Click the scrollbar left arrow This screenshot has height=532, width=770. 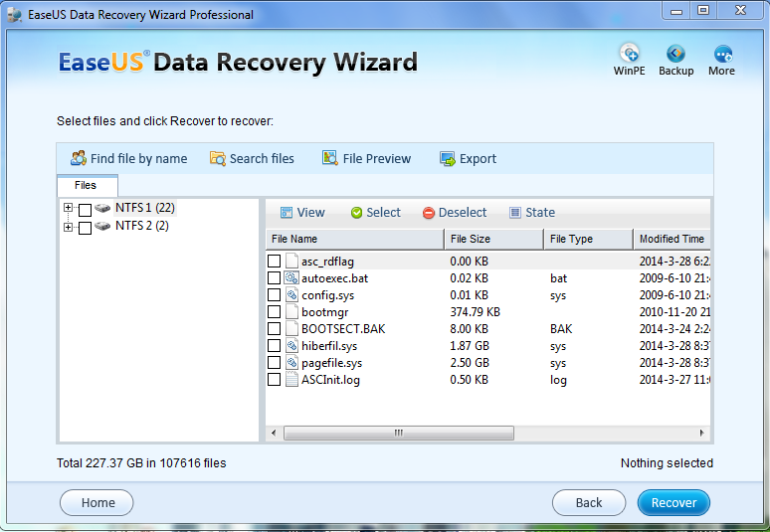pyautogui.click(x=274, y=433)
